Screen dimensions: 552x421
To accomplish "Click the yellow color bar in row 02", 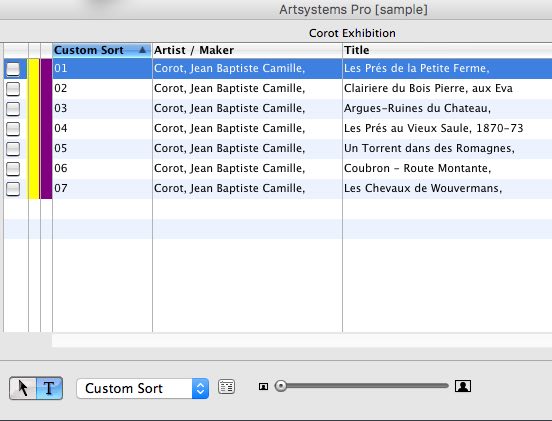I will (33, 89).
